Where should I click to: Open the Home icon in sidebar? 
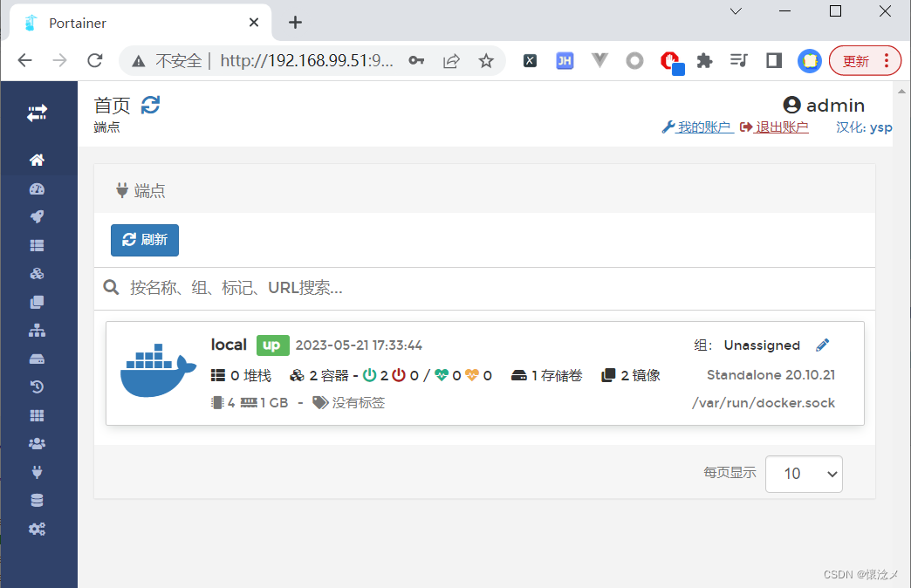click(37, 161)
